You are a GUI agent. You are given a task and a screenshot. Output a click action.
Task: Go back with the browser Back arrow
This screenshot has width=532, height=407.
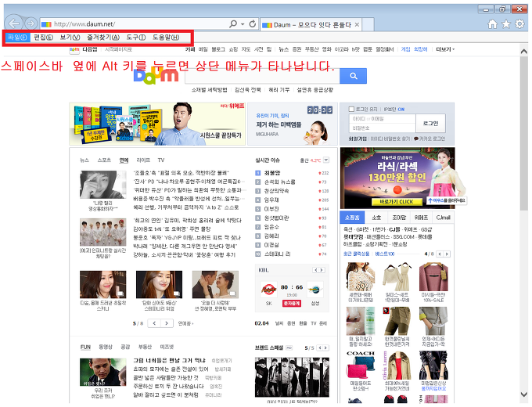point(14,23)
